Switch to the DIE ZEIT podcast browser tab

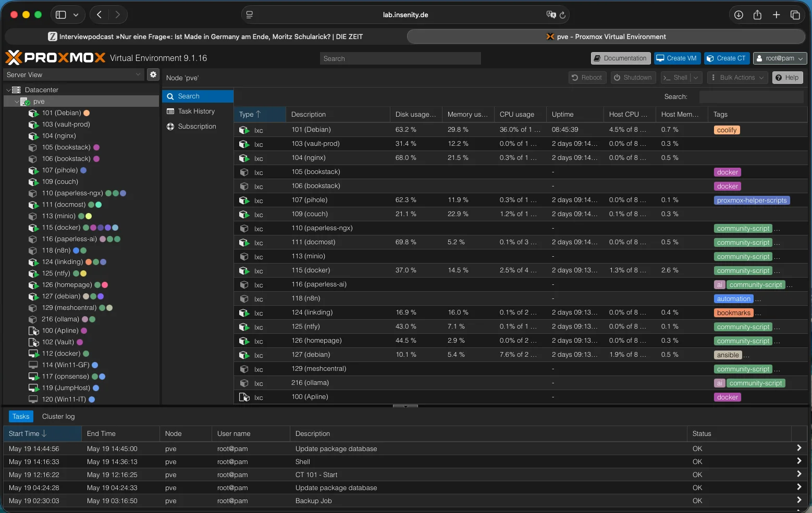205,36
